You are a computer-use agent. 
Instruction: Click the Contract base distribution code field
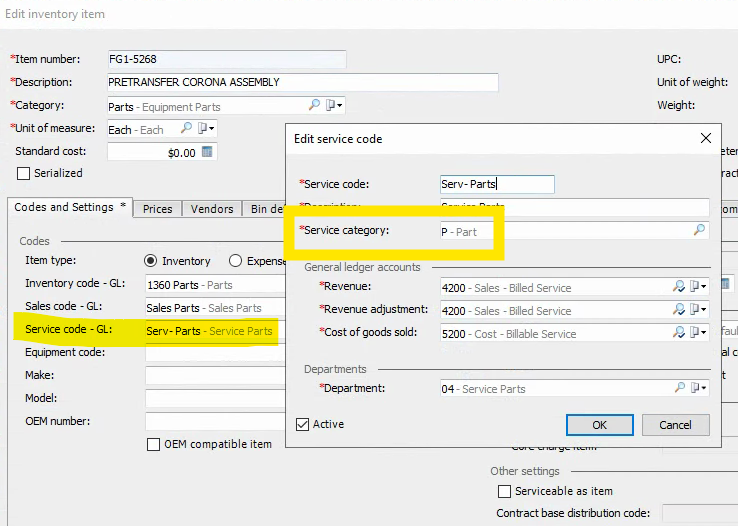[x=700, y=513]
